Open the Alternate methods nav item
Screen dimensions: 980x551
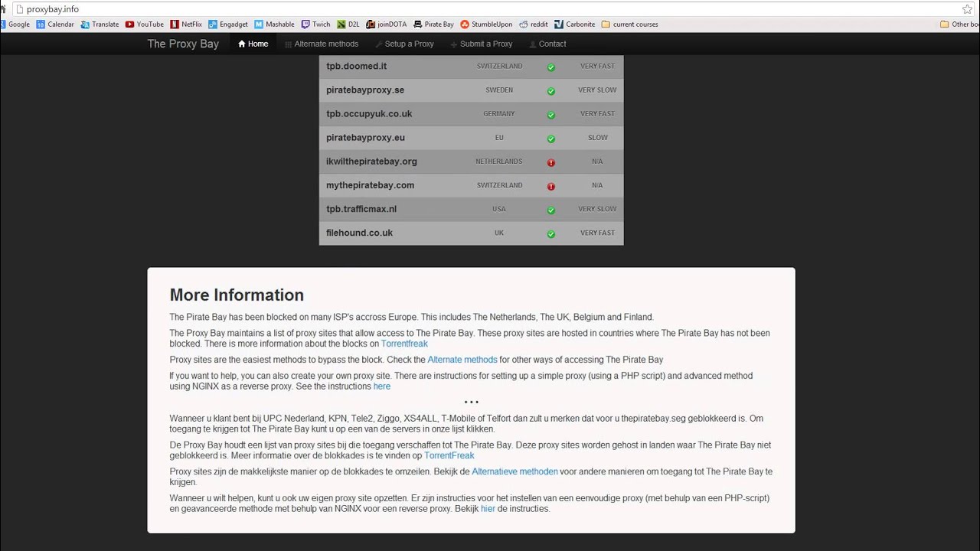pos(322,44)
